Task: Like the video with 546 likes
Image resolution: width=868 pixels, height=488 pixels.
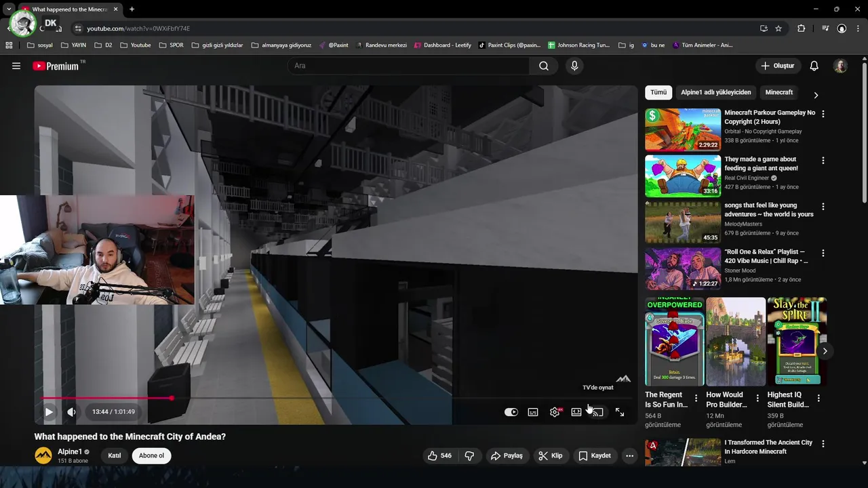Action: click(439, 455)
